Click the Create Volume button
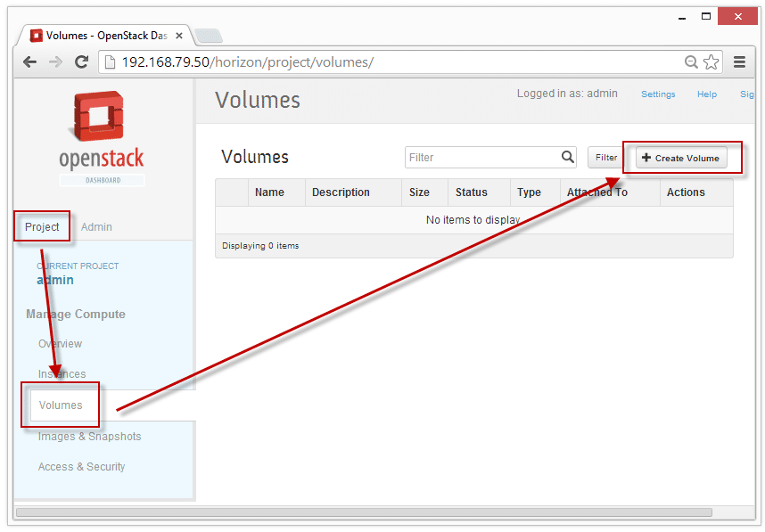 (680, 158)
